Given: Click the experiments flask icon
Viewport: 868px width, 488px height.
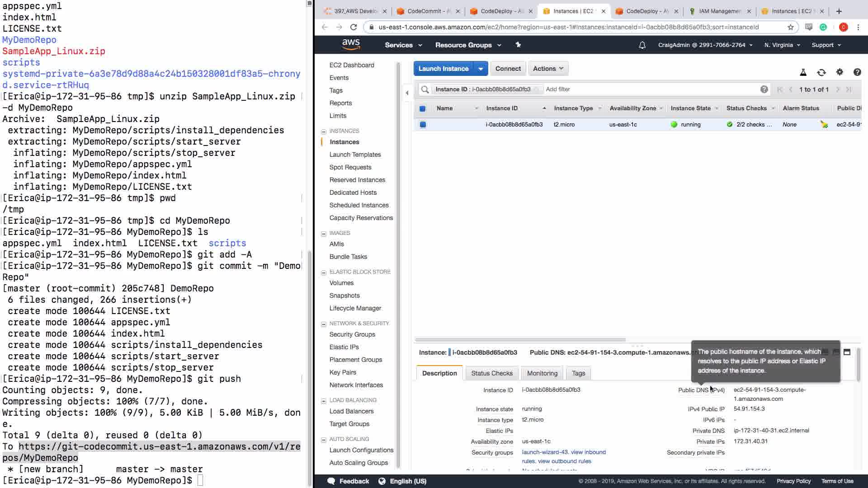Looking at the screenshot, I should 803,72.
